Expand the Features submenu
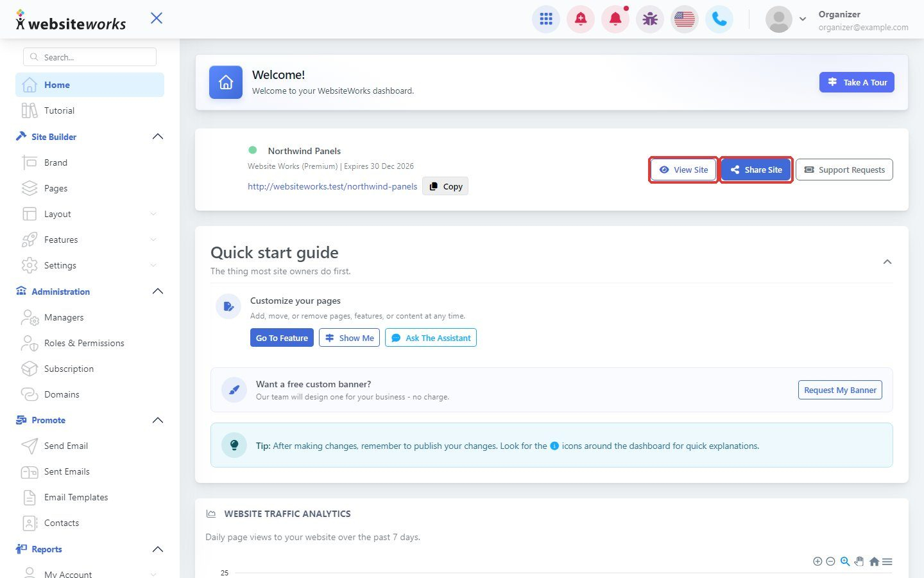 click(90, 240)
